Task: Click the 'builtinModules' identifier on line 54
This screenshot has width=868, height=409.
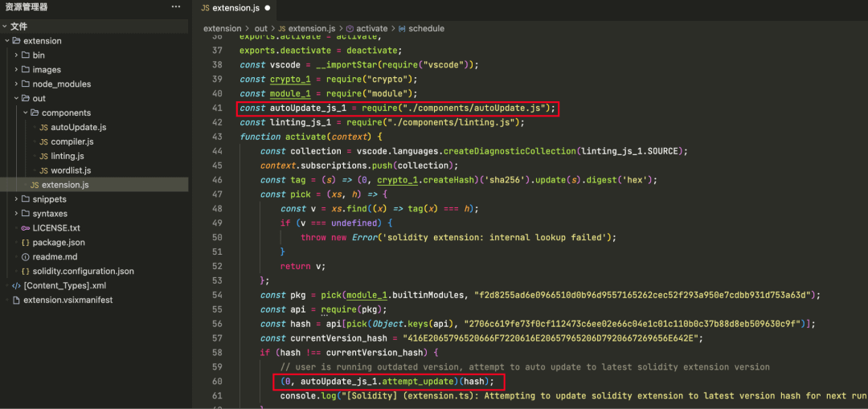Action: pyautogui.click(x=427, y=295)
